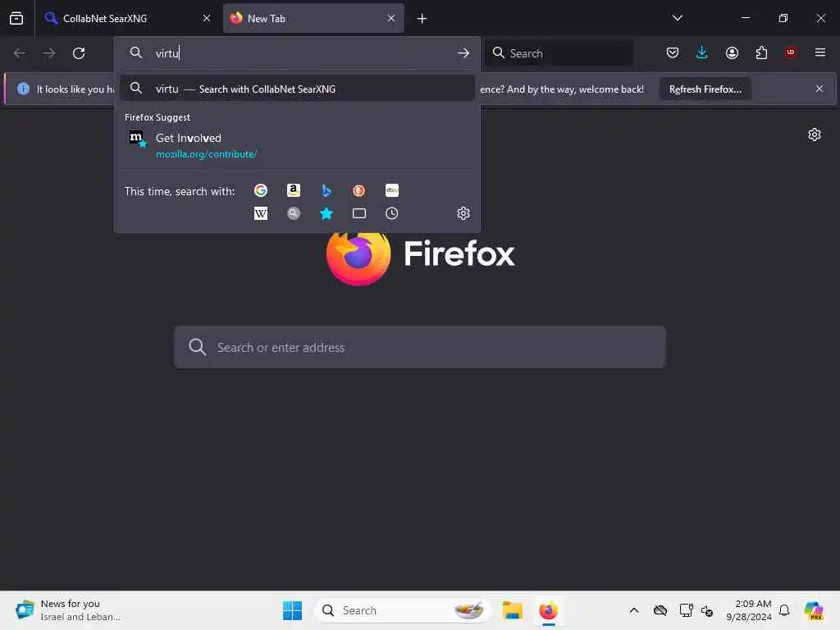Open the network display tray icon

686,610
